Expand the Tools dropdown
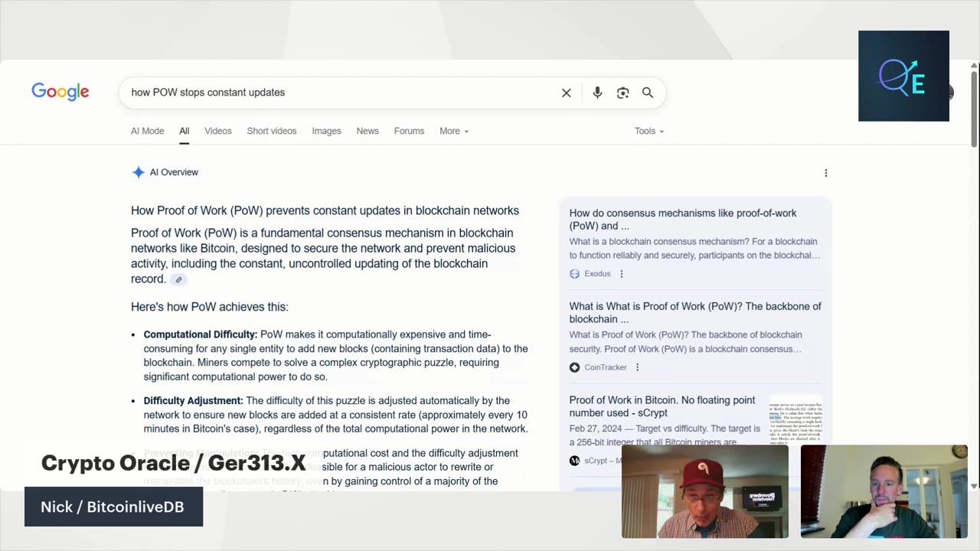 (649, 131)
